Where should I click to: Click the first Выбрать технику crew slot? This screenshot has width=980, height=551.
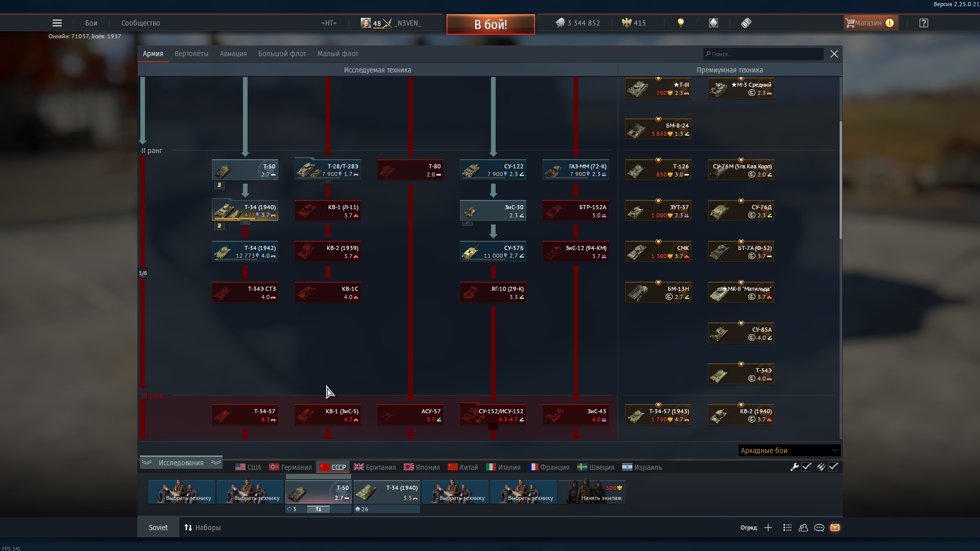click(182, 492)
